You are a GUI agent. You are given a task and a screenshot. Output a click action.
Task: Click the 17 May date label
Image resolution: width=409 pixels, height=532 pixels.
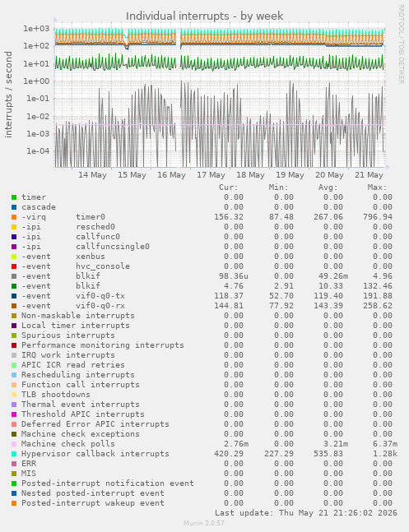click(x=211, y=175)
